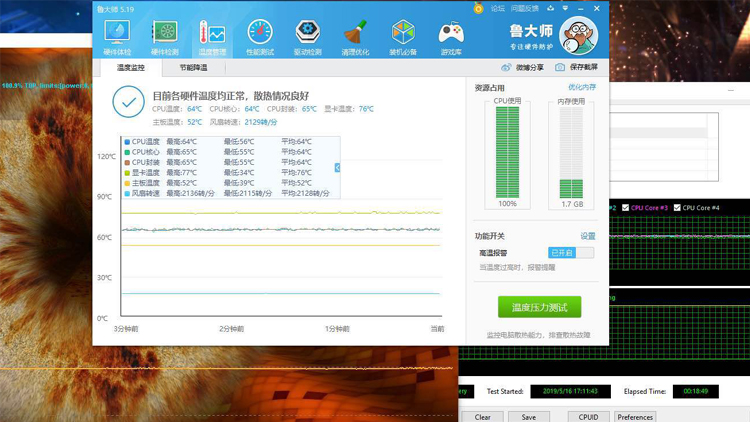750x422 pixels.
Task: Open the 设置 settings link
Action: coord(588,236)
